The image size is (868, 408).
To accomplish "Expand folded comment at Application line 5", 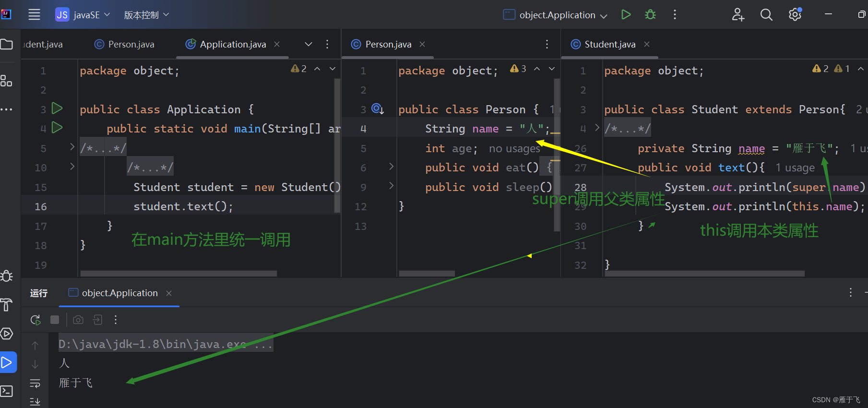I will coord(72,146).
